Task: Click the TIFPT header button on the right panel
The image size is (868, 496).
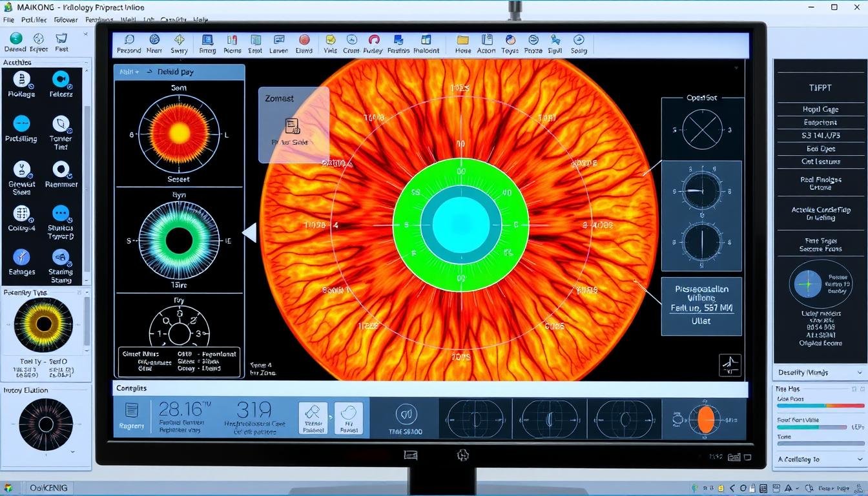Action: pyautogui.click(x=820, y=87)
